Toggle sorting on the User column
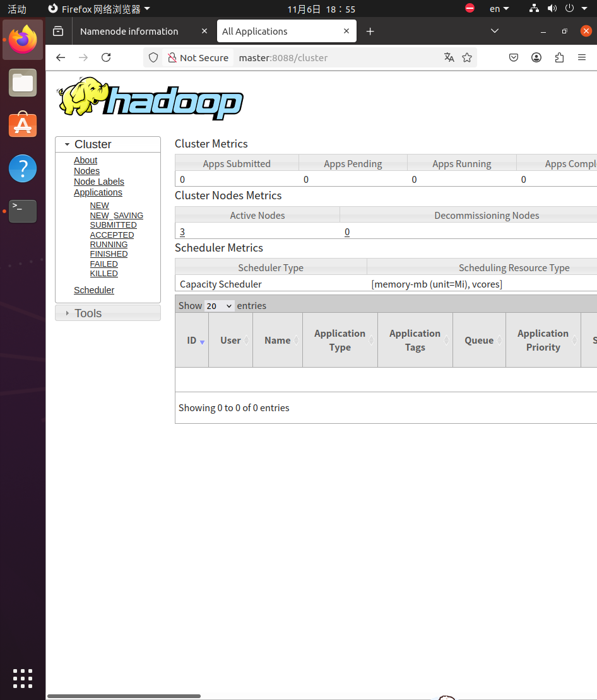This screenshot has height=700, width=597. click(x=230, y=340)
